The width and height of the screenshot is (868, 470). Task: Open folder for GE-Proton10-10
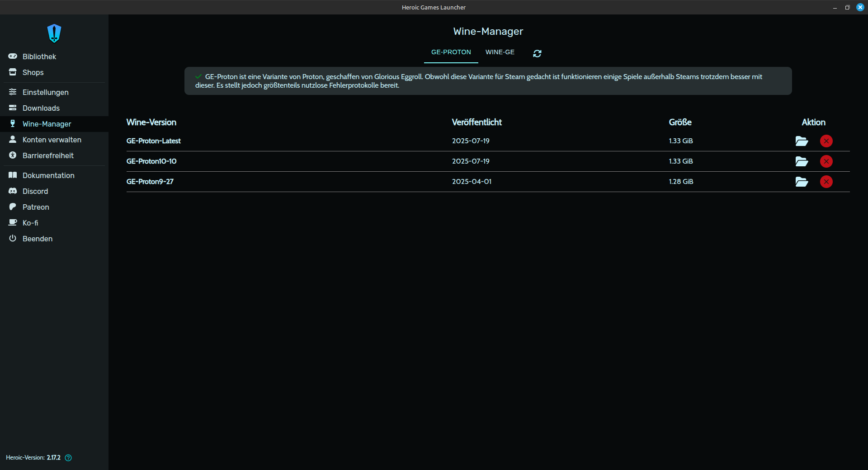[x=802, y=161]
